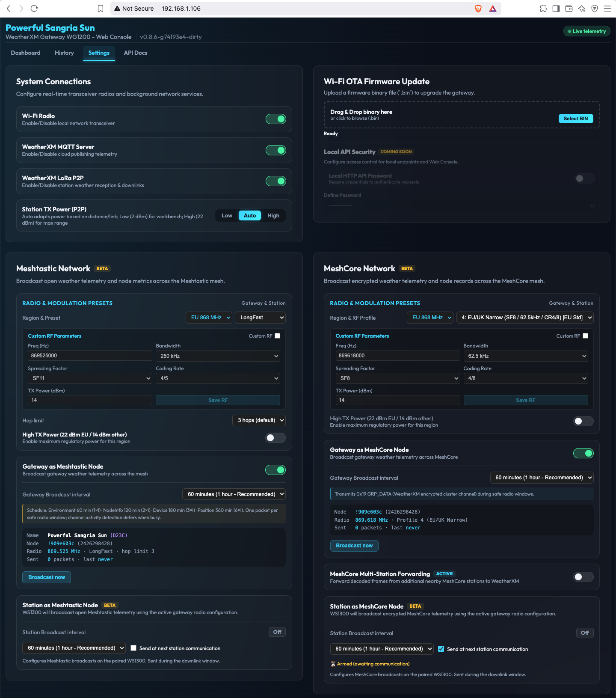Click the browser address bar URL

tap(181, 9)
